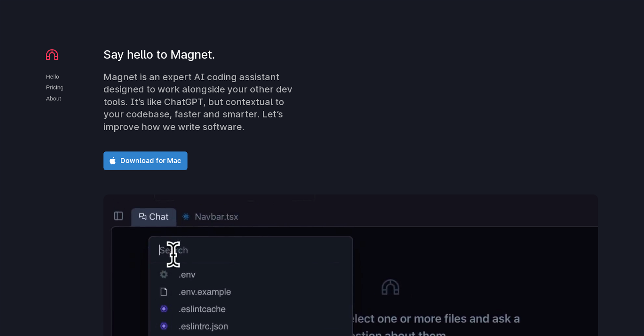Go to the Pricing page link

[55, 87]
